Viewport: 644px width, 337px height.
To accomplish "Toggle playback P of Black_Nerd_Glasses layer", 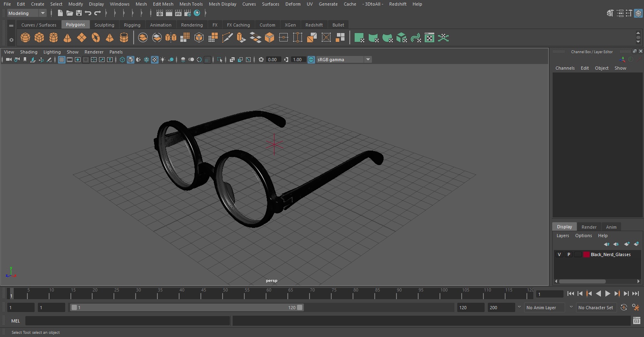I will pos(569,254).
